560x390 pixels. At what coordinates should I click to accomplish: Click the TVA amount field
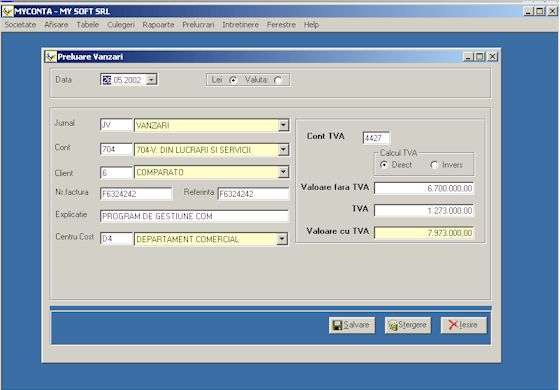pos(424,210)
